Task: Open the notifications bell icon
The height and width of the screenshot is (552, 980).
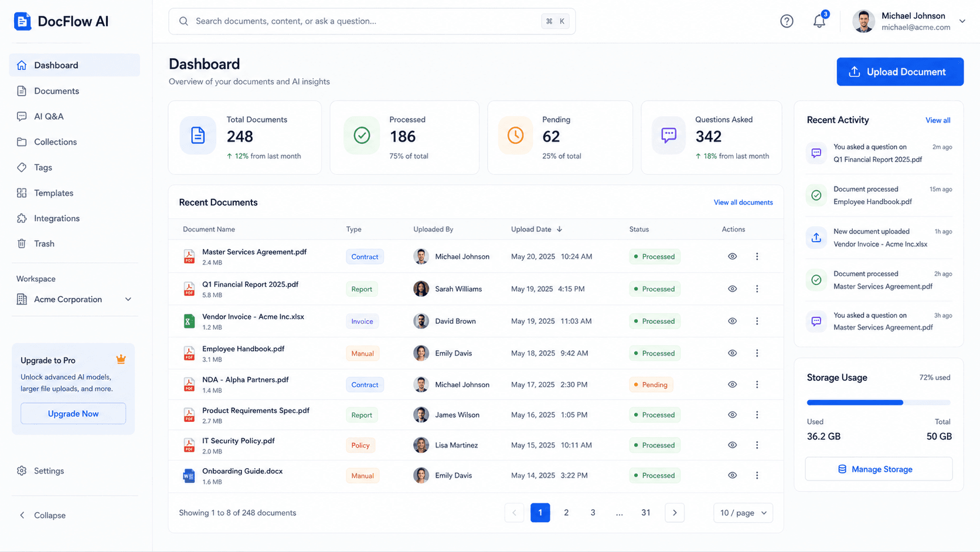Action: click(819, 21)
